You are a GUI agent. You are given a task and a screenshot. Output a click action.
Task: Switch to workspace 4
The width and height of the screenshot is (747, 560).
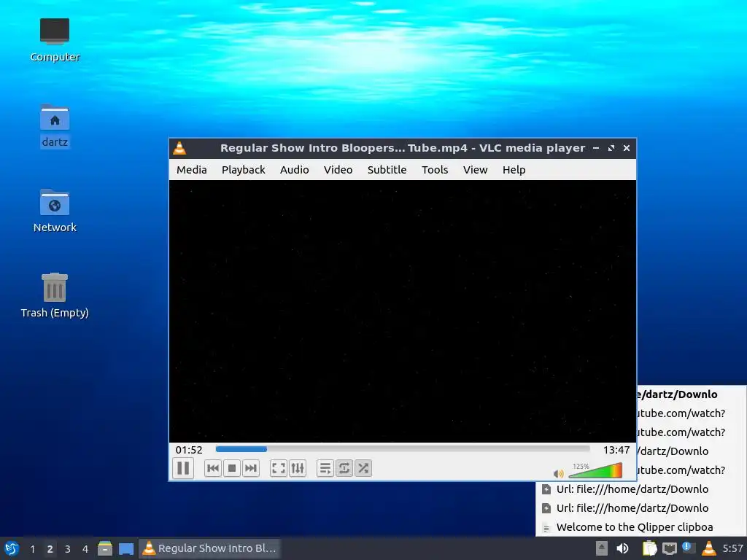pyautogui.click(x=85, y=548)
